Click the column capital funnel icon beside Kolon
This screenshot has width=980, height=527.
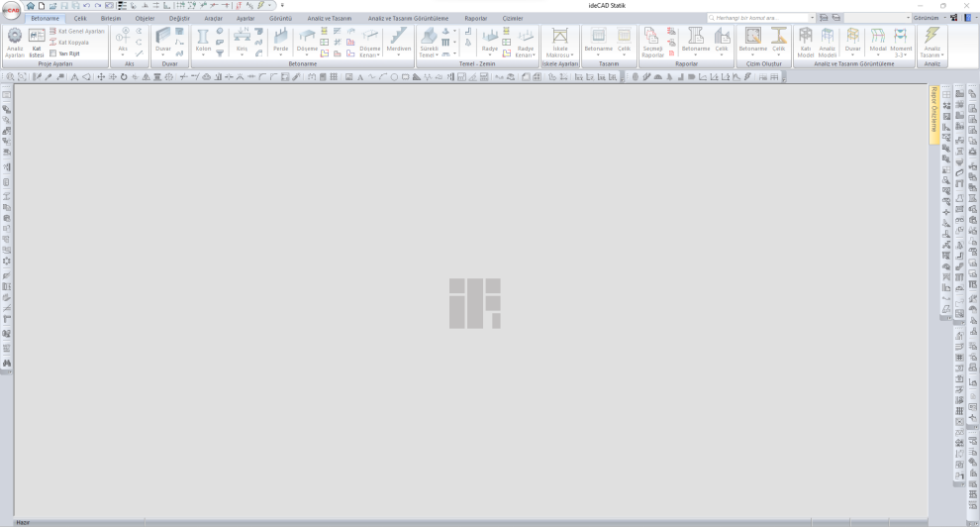(220, 53)
